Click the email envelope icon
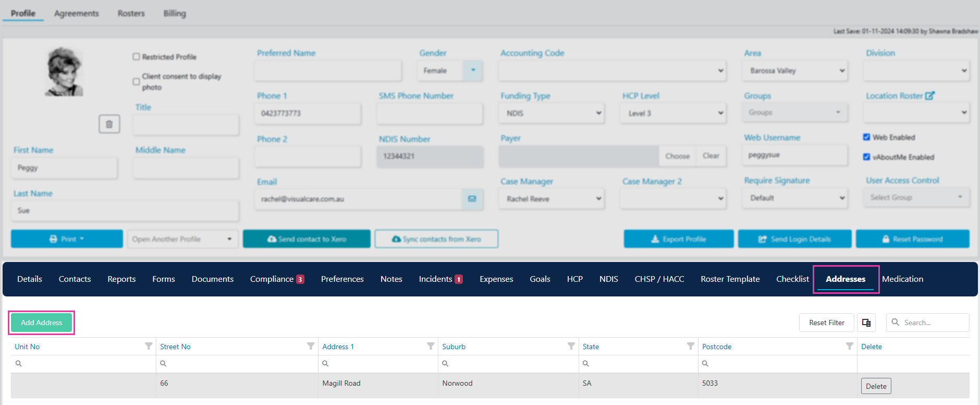The width and height of the screenshot is (980, 405). coord(472,199)
